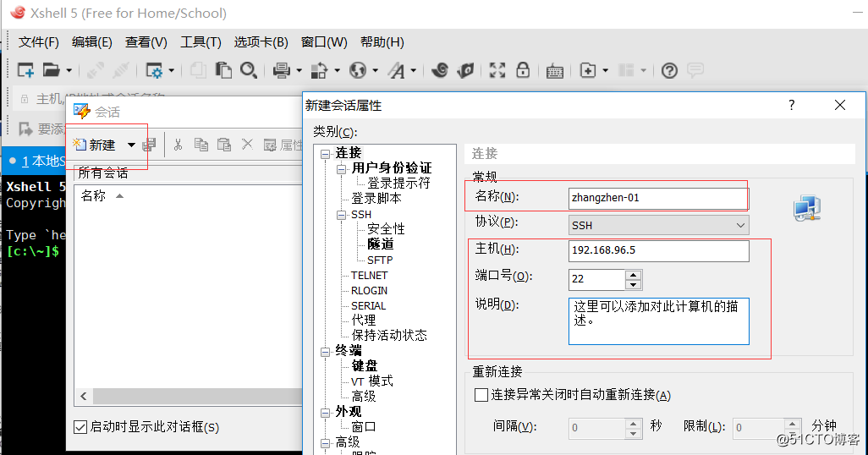Open the 选项卡(B) menu
This screenshot has width=868, height=455.
tap(261, 42)
